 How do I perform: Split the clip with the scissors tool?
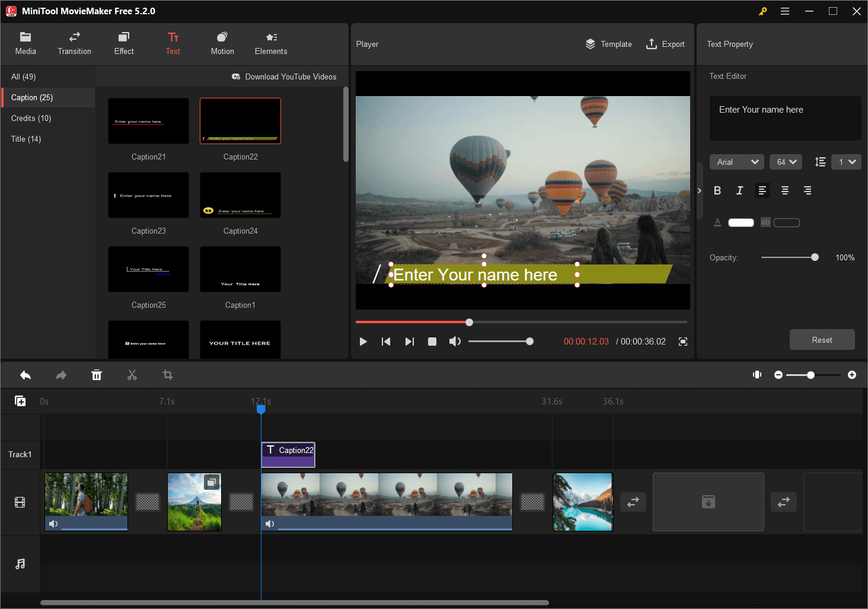coord(132,375)
